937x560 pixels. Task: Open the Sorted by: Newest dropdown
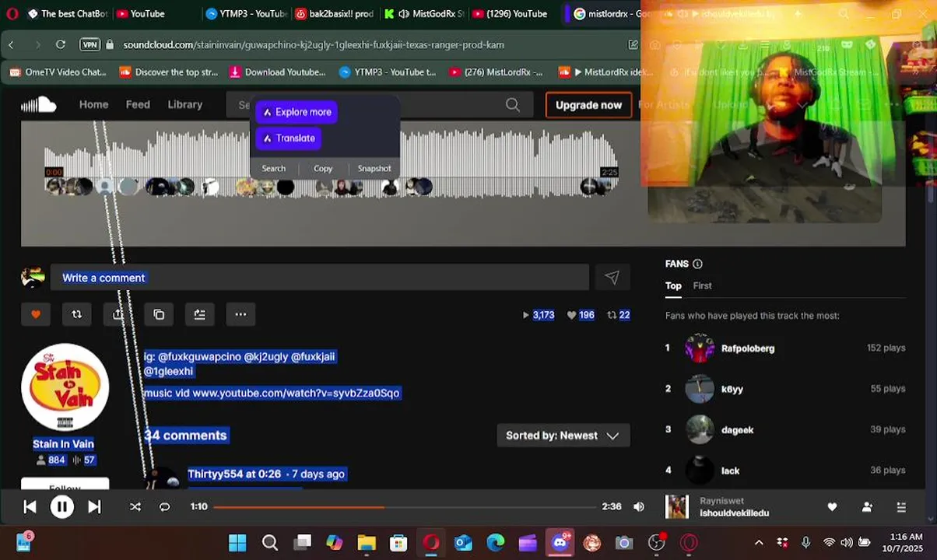pyautogui.click(x=563, y=436)
